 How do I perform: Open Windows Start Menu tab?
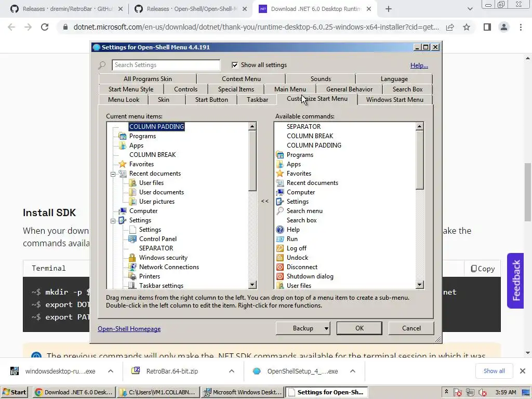(x=395, y=100)
